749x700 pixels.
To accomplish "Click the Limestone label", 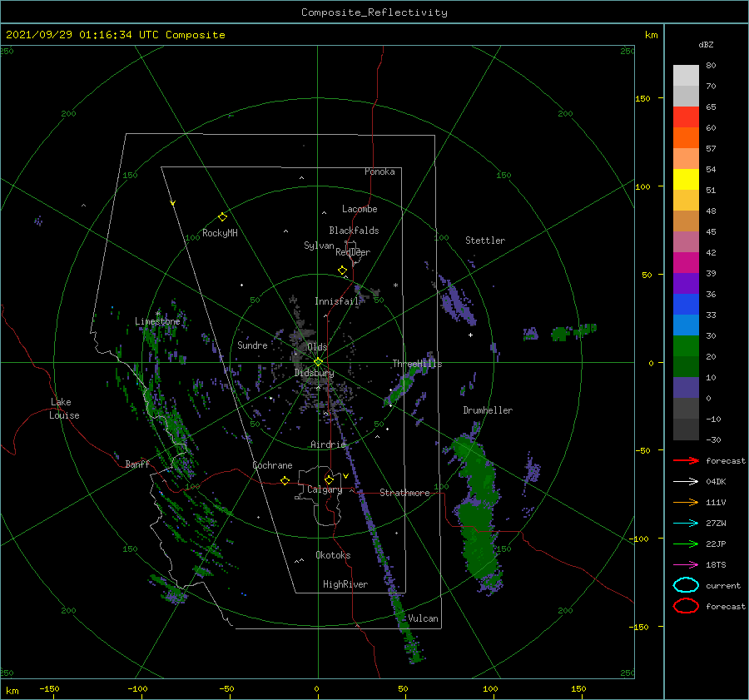I will click(x=157, y=321).
